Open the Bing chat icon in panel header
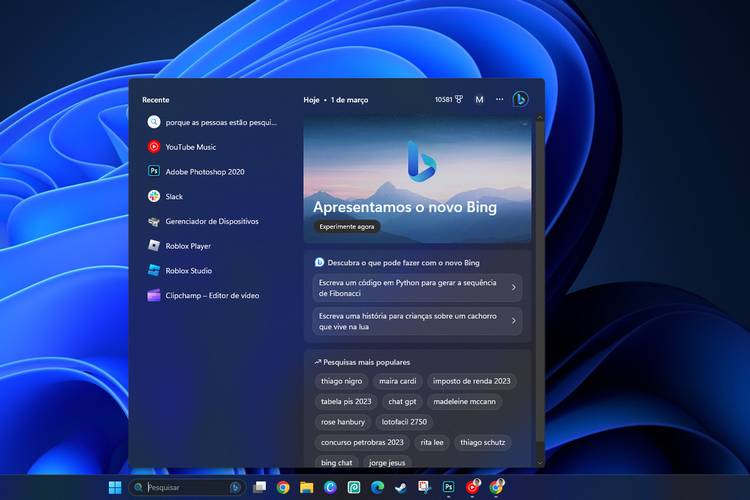Viewport: 750px width, 500px height. point(520,100)
